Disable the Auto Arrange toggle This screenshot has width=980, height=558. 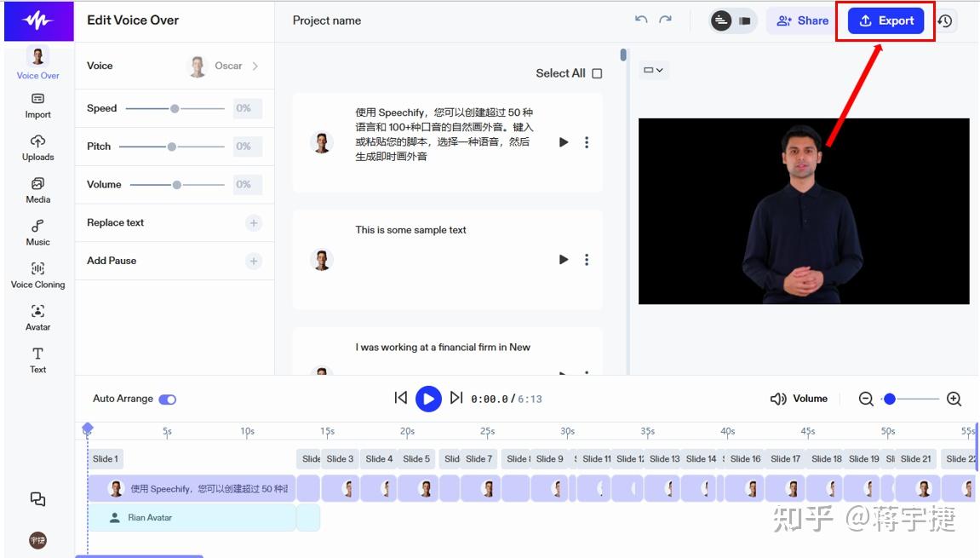click(166, 398)
